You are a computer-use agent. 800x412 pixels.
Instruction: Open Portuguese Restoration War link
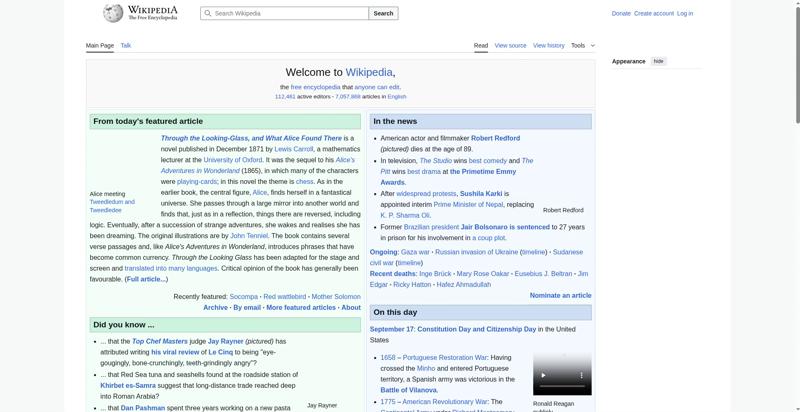coord(445,358)
